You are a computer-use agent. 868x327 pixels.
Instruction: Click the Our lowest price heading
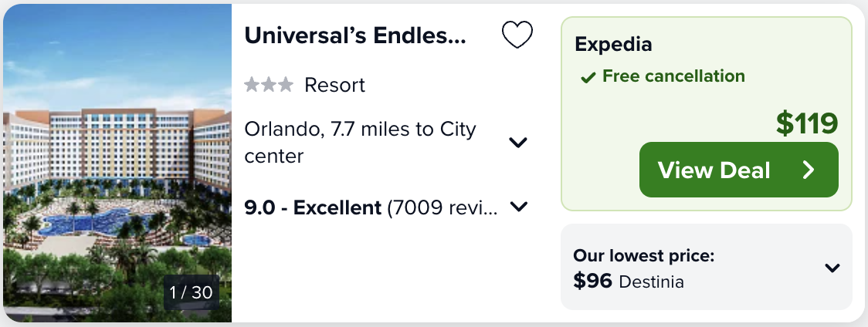coord(644,255)
